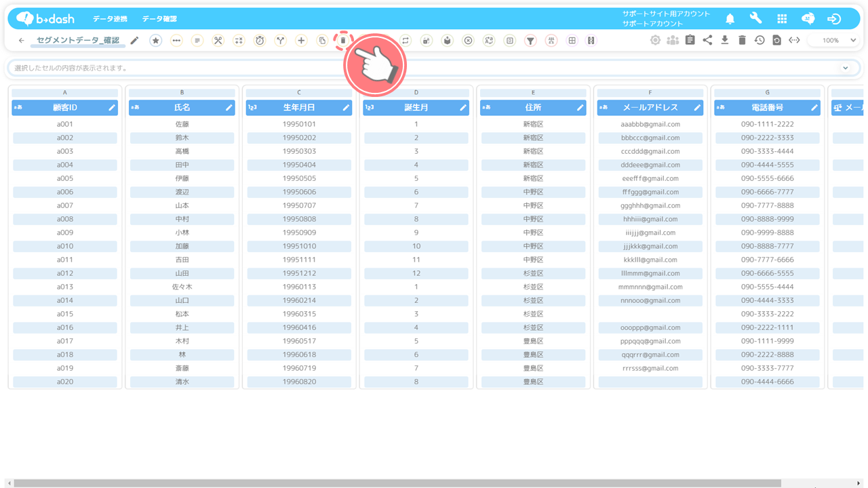Click the b→dash logo
Screen dimensions: 868x488
click(x=45, y=19)
